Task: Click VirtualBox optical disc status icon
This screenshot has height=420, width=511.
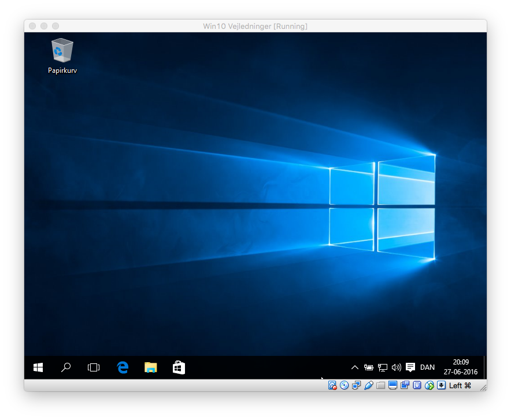Action: click(344, 385)
